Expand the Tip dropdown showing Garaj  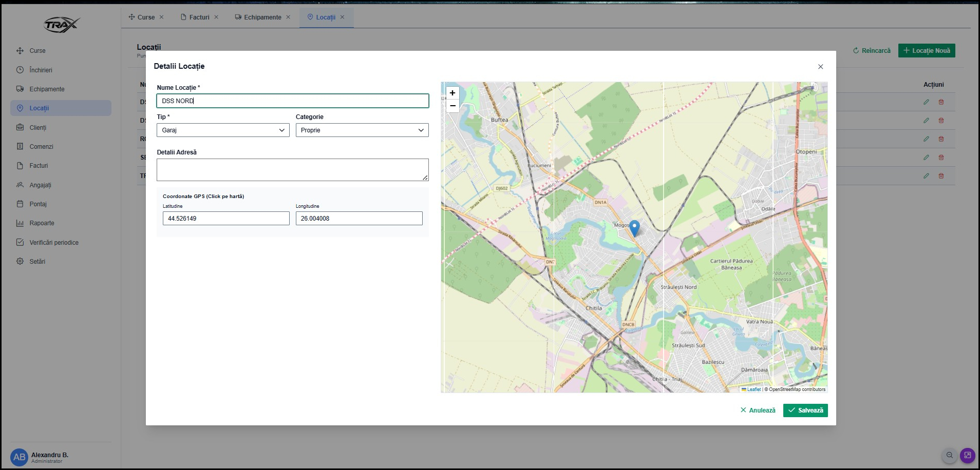pos(223,130)
